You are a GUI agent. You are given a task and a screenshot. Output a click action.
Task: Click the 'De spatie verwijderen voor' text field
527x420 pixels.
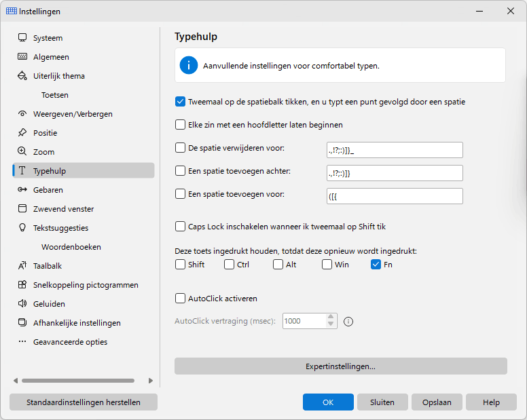pyautogui.click(x=395, y=150)
